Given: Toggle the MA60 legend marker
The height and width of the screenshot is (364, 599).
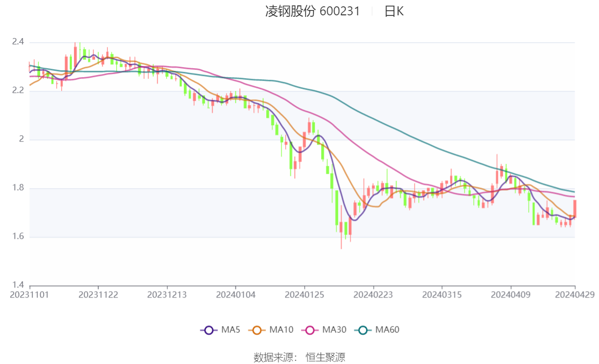Looking at the screenshot, I should tap(363, 330).
